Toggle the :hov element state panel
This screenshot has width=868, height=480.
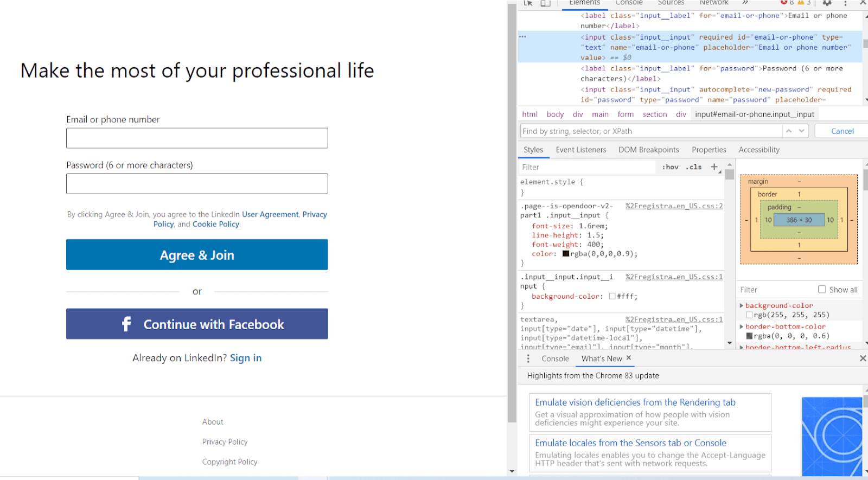pyautogui.click(x=671, y=167)
